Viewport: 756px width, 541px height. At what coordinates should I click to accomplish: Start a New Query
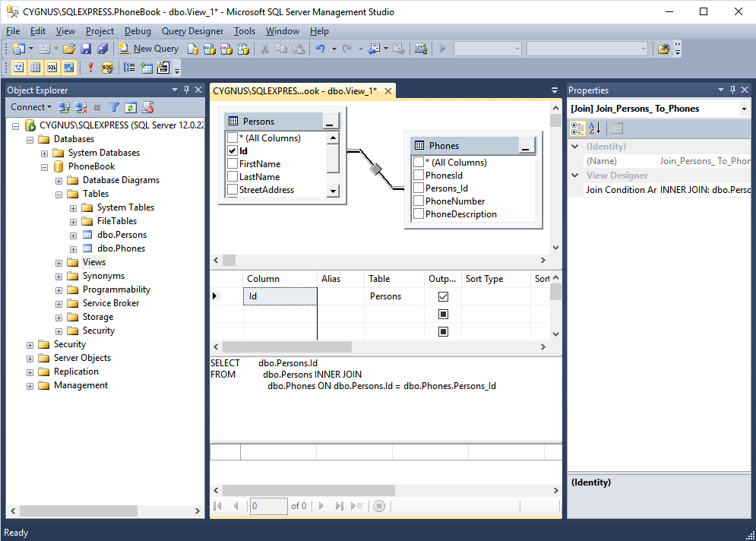click(x=149, y=49)
